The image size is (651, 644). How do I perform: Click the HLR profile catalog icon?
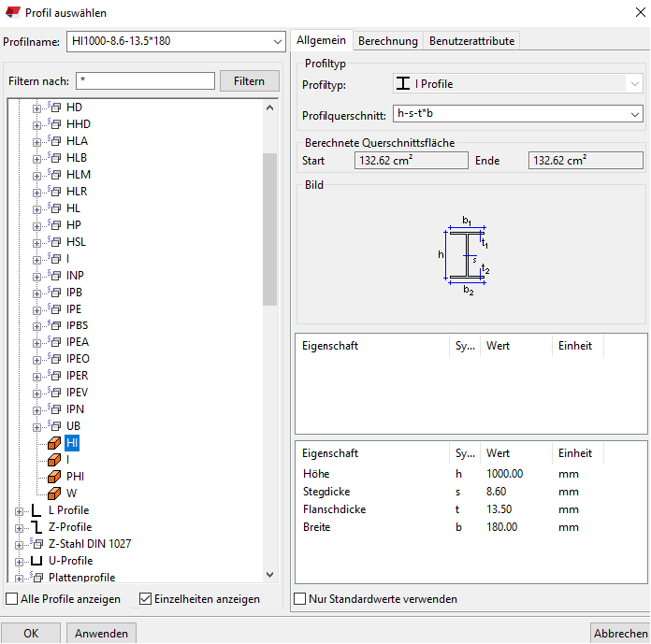pyautogui.click(x=54, y=192)
